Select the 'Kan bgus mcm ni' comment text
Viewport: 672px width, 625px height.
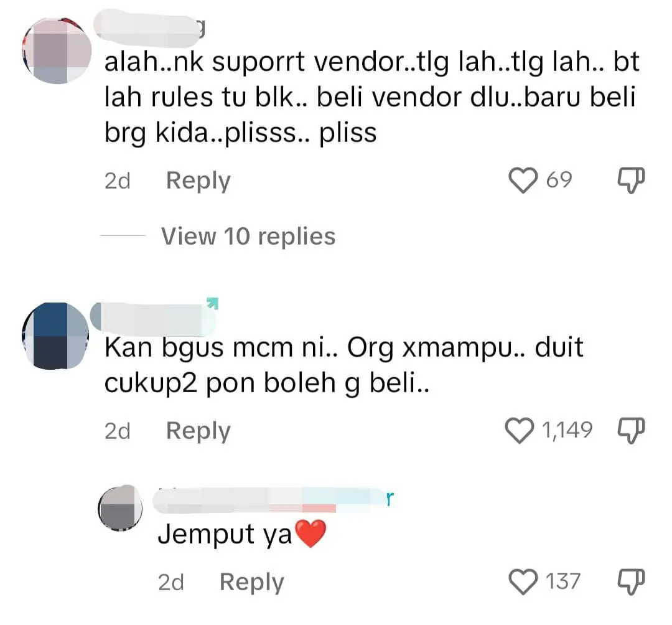[x=343, y=365]
